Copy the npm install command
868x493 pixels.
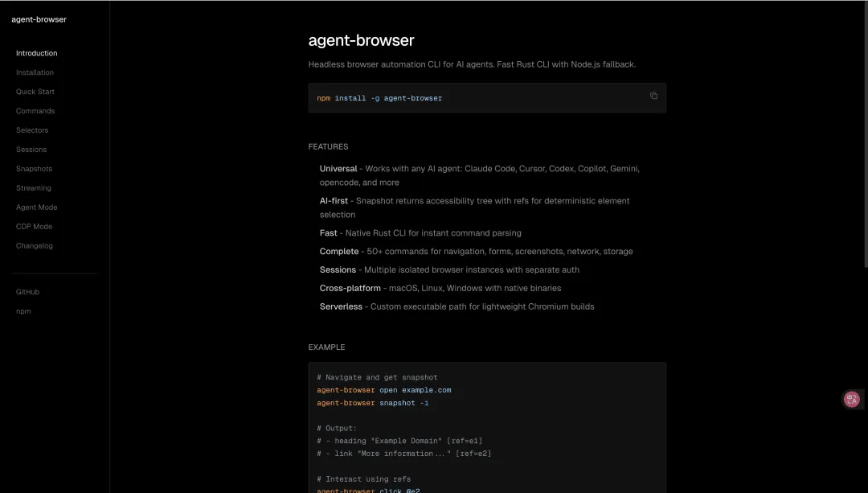click(x=653, y=96)
